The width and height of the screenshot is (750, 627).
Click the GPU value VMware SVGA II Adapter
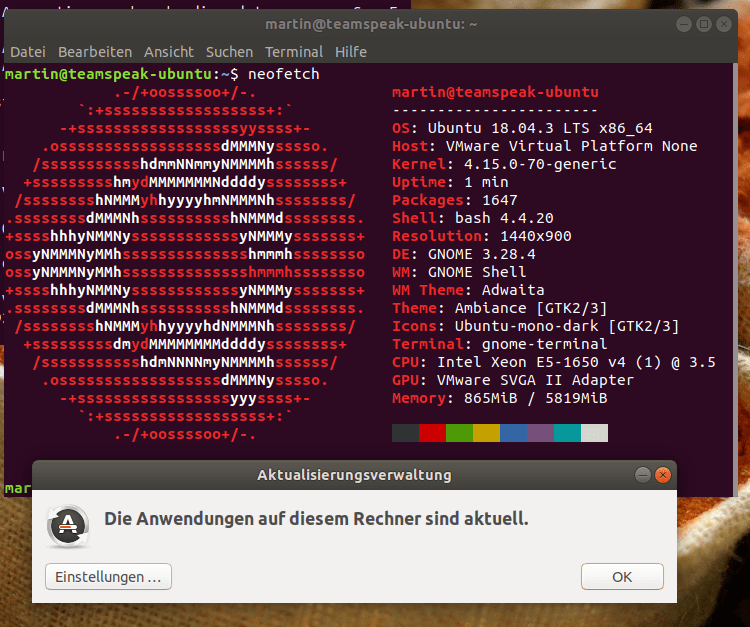535,380
